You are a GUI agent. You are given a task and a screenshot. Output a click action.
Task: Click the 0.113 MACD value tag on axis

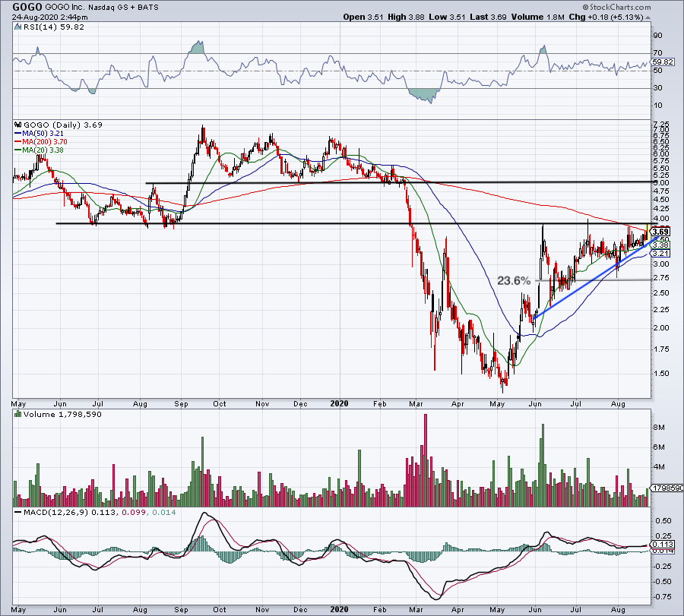(x=663, y=544)
